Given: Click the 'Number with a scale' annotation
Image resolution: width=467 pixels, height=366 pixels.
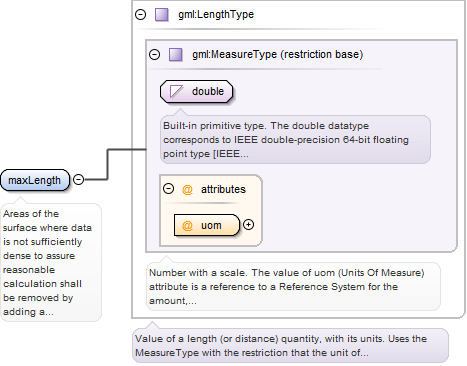Looking at the screenshot, I should 293,287.
